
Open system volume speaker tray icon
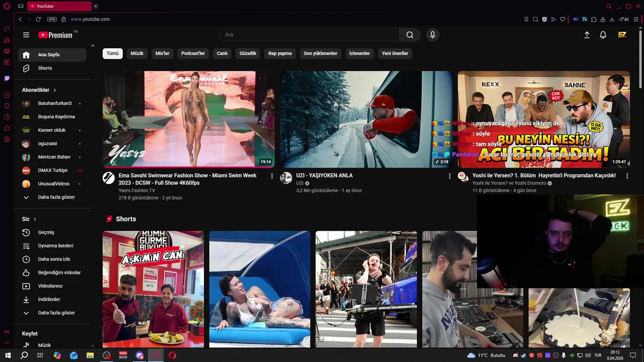588,355
